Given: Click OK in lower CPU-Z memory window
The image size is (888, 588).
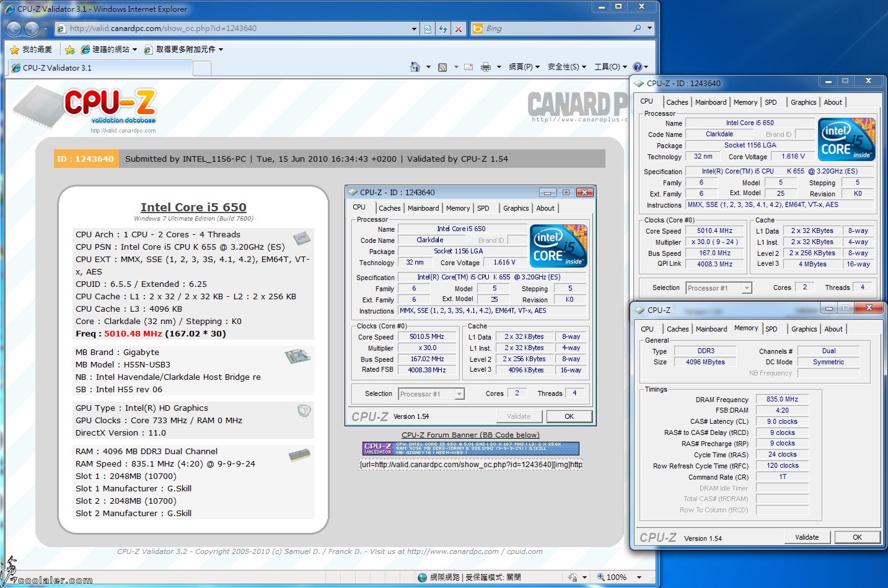Looking at the screenshot, I should (858, 538).
